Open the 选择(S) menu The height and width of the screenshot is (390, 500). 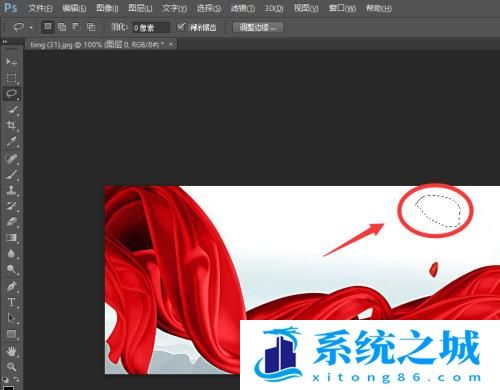[209, 8]
